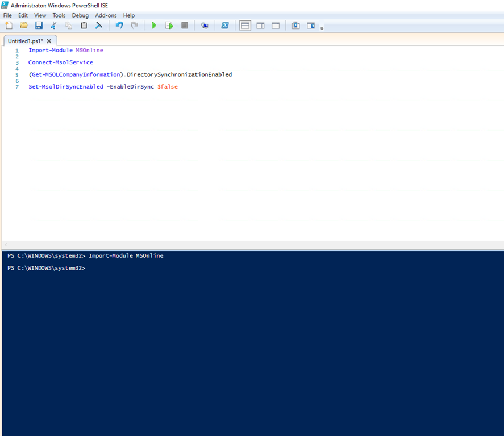Screen dimensions: 504x436
Task: Launch PowerShell.exe from the toolbar
Action: (225, 25)
